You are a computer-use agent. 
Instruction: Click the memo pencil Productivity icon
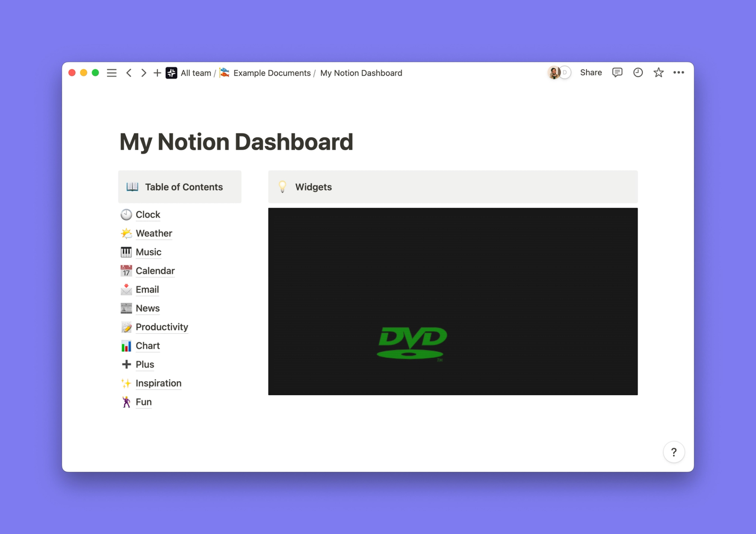(126, 327)
